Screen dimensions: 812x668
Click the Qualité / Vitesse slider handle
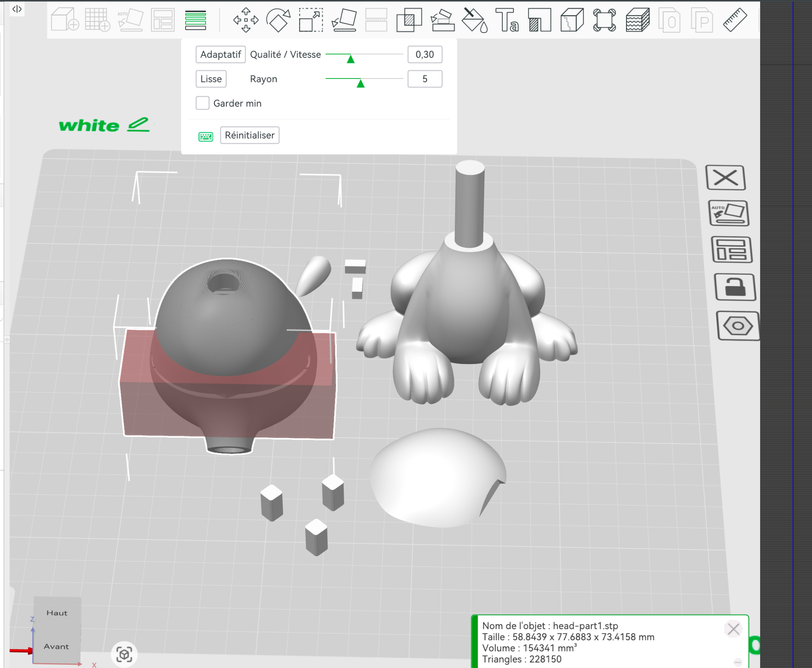click(x=350, y=59)
